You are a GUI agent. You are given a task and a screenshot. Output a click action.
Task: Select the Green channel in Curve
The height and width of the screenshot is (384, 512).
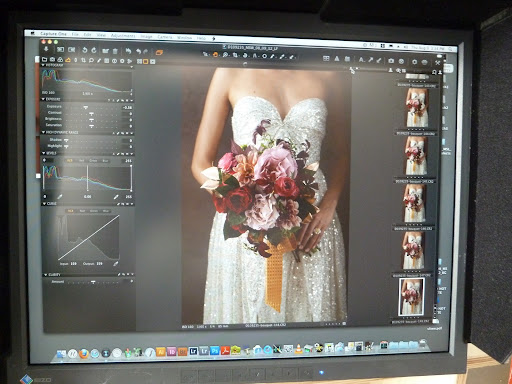(x=94, y=211)
